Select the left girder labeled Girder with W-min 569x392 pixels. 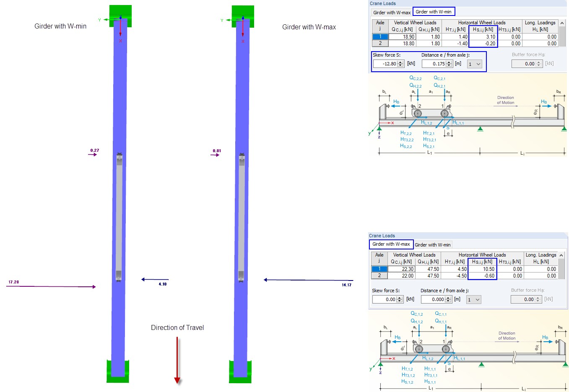pos(120,189)
